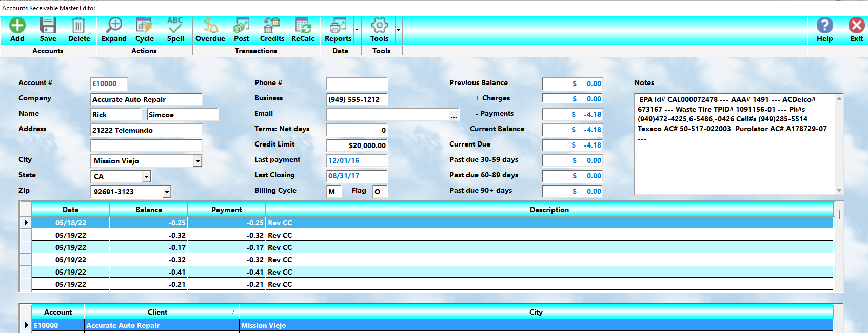868x333 pixels.
Task: Click the Current Balance amount field
Action: coord(573,130)
